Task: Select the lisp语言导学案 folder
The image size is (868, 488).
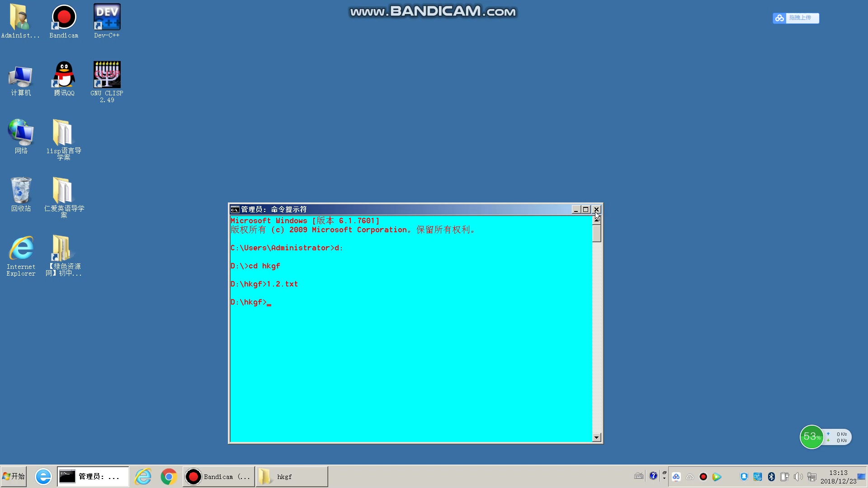Action: click(x=64, y=140)
